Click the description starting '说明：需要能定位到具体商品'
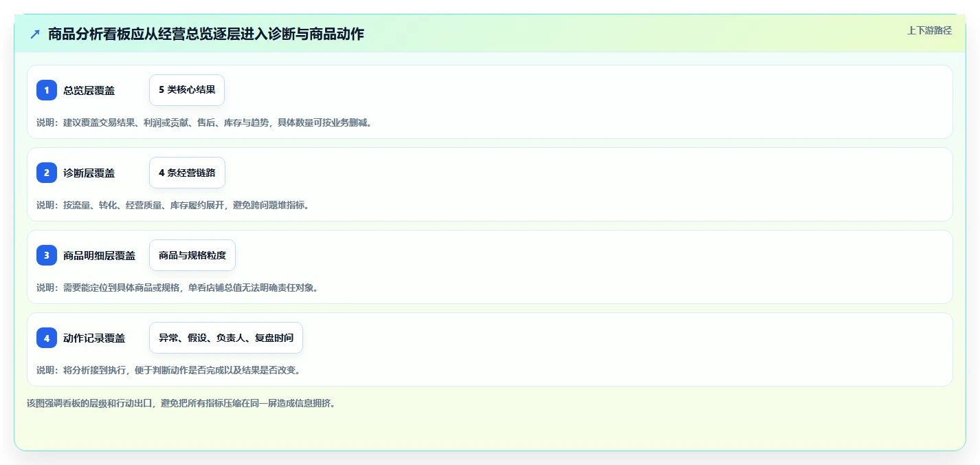Screen dimensions: 980x465 click(177, 288)
